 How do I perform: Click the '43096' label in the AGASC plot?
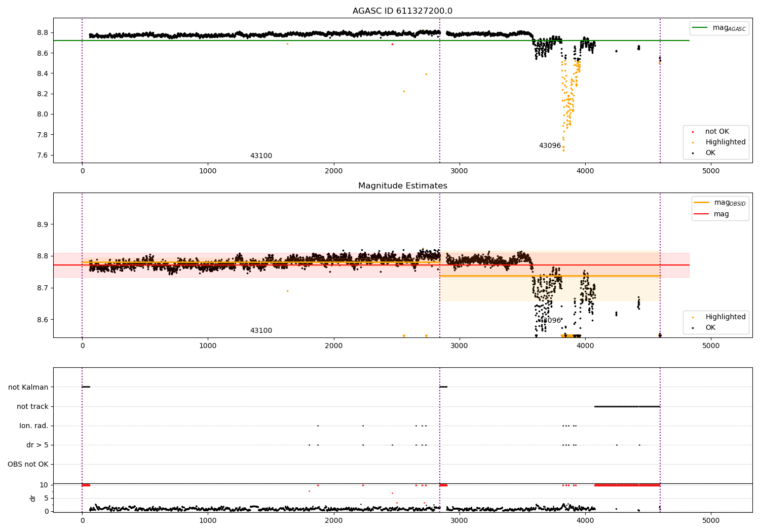tap(550, 146)
